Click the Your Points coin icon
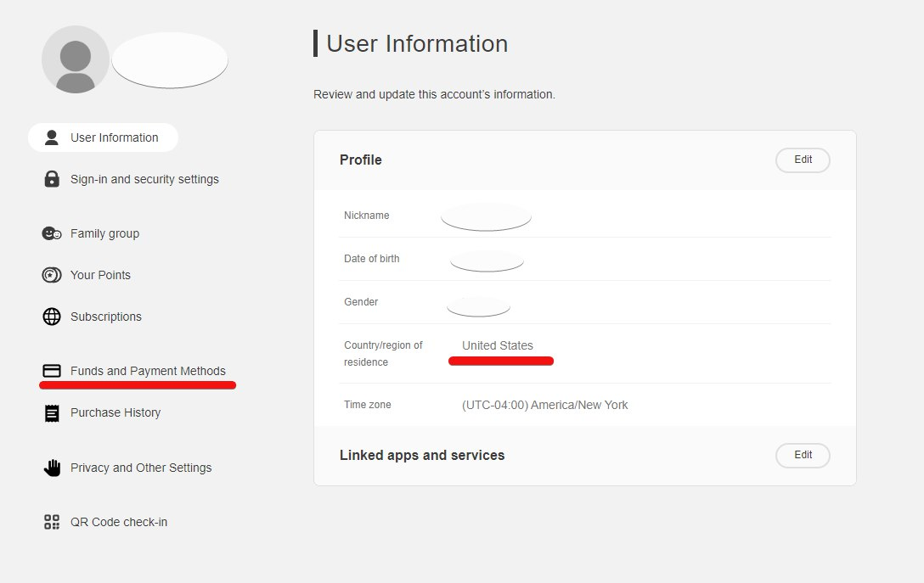The width and height of the screenshot is (924, 583). [52, 275]
